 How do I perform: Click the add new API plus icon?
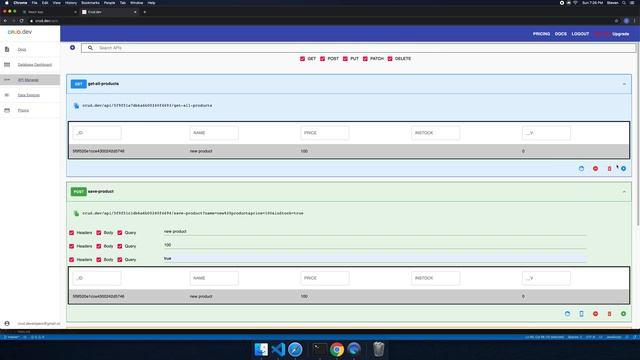[x=72, y=48]
